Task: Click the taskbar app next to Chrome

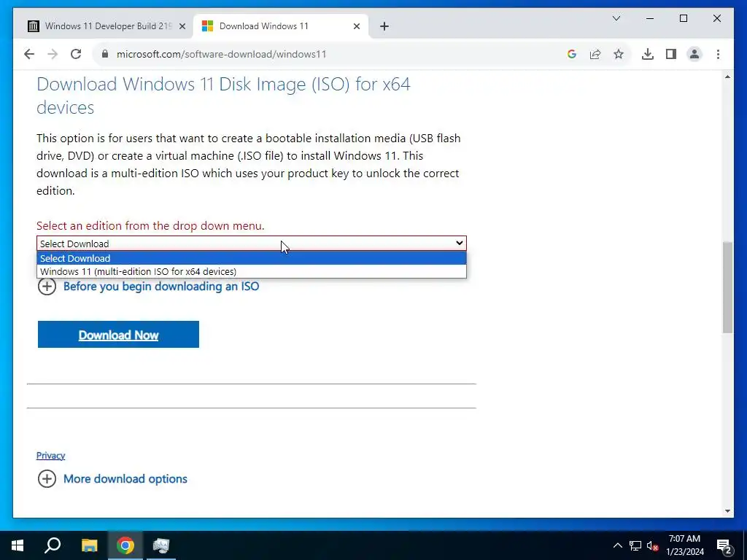Action: click(161, 545)
